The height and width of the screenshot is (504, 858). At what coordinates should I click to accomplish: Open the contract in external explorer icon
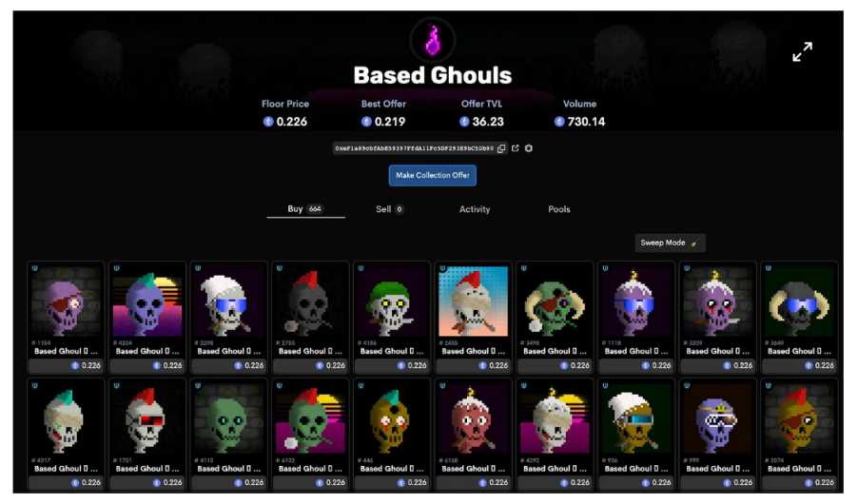(515, 148)
